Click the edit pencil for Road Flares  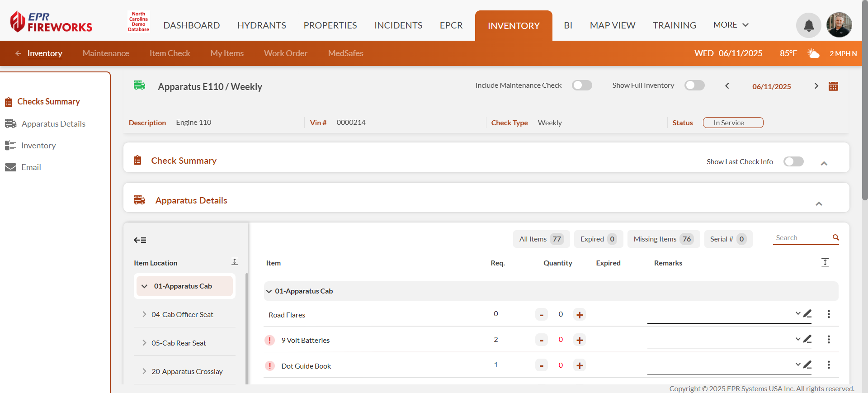[x=807, y=313]
